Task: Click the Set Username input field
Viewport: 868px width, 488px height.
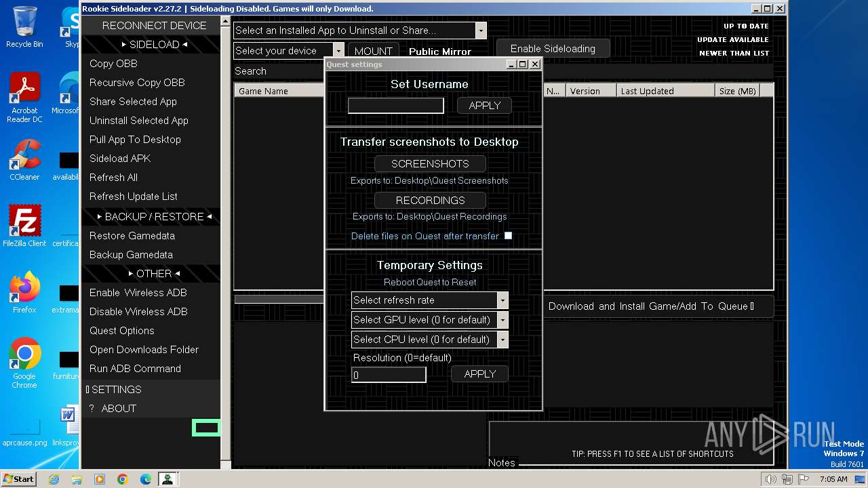Action: coord(396,106)
